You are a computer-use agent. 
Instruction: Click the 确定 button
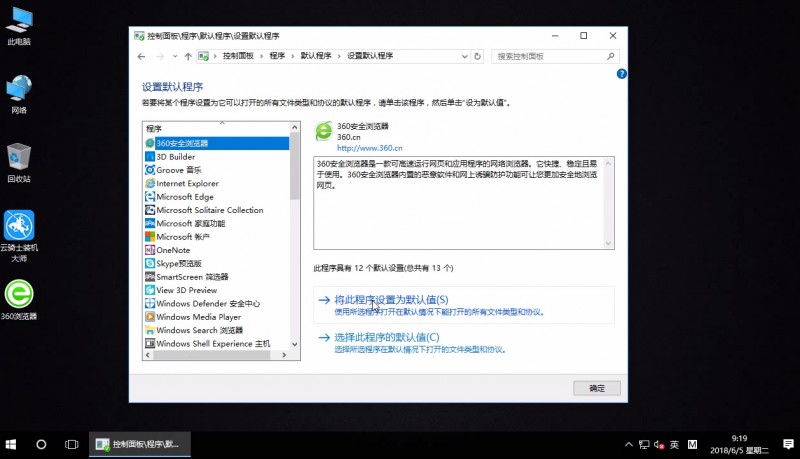597,388
